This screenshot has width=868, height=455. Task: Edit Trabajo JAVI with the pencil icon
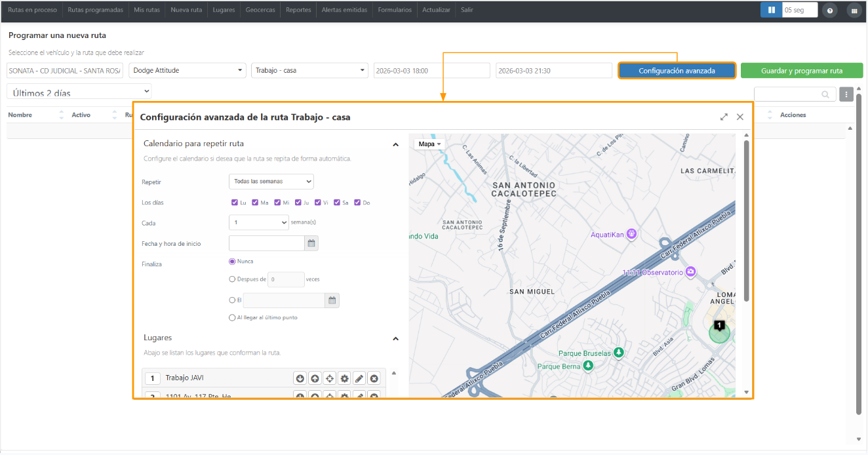tap(359, 378)
